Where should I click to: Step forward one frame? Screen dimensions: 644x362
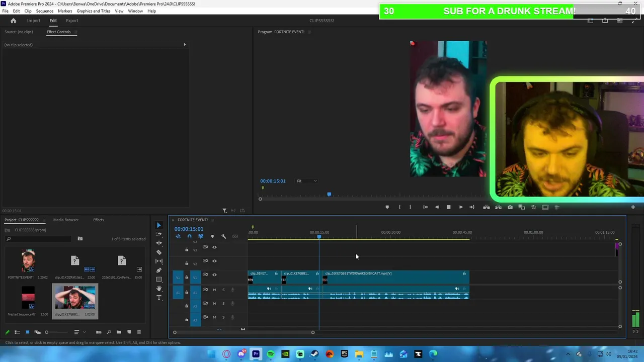pyautogui.click(x=460, y=207)
